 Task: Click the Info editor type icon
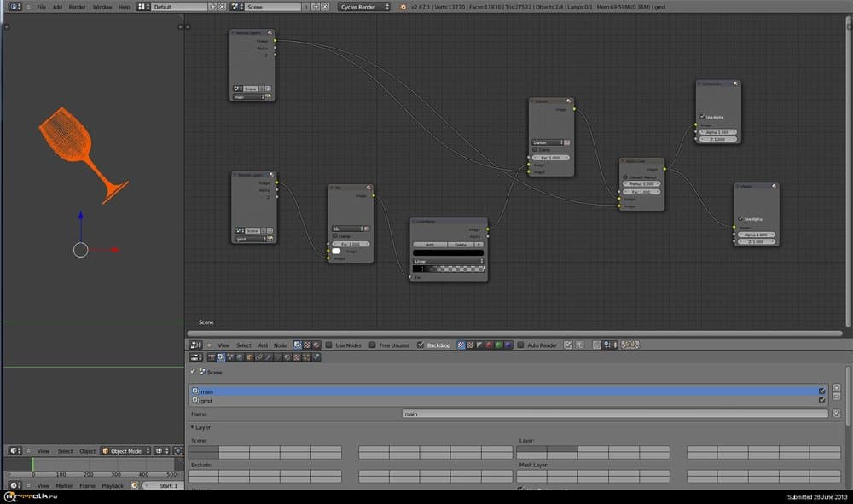[x=14, y=7]
